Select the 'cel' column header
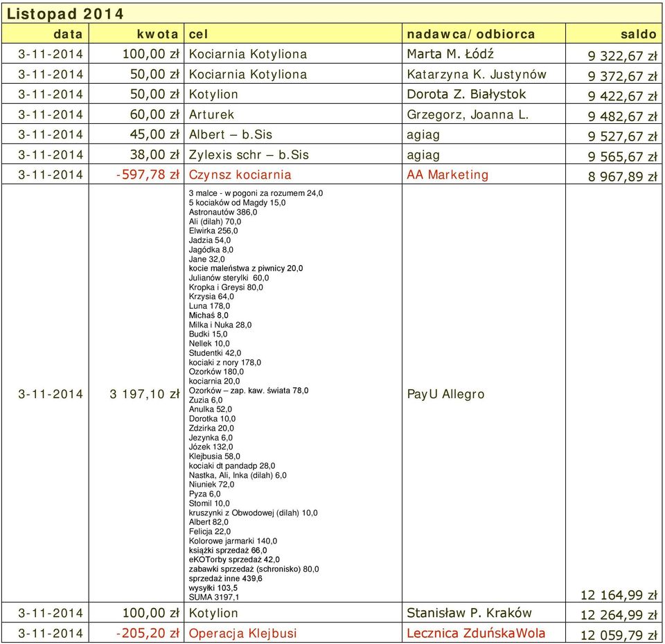 pos(199,34)
